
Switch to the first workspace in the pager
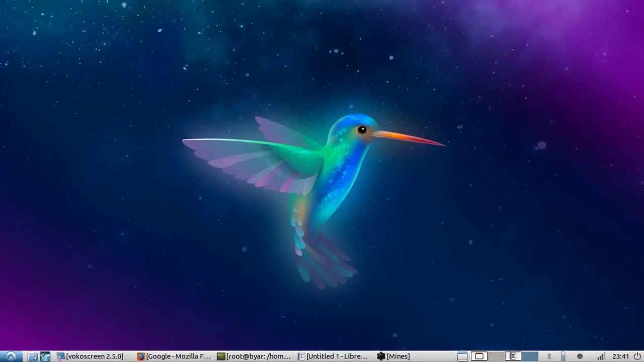point(479,356)
